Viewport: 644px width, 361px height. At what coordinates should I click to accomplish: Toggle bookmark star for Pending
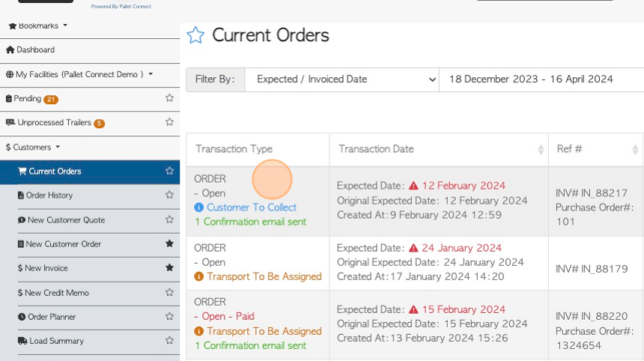click(x=169, y=98)
